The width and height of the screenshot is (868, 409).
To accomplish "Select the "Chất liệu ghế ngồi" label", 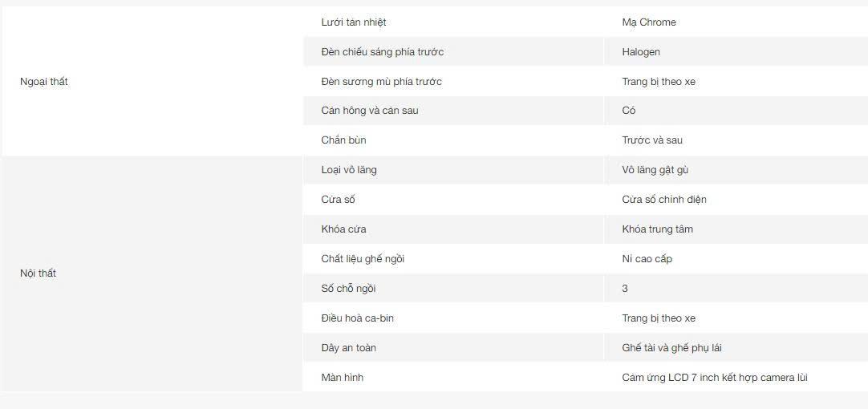I will pyautogui.click(x=363, y=259).
